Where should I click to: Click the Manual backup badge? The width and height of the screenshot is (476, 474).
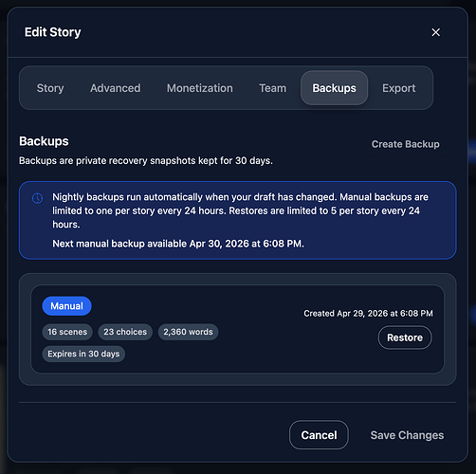[x=66, y=306]
